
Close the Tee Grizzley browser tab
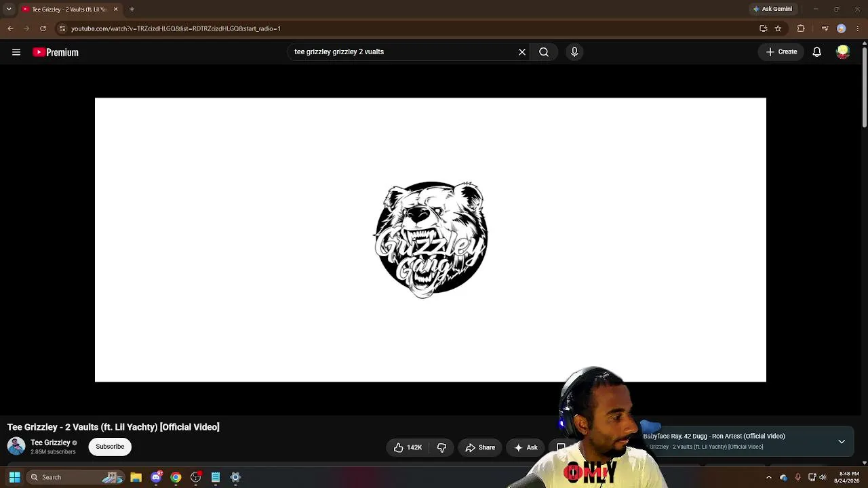tap(115, 9)
